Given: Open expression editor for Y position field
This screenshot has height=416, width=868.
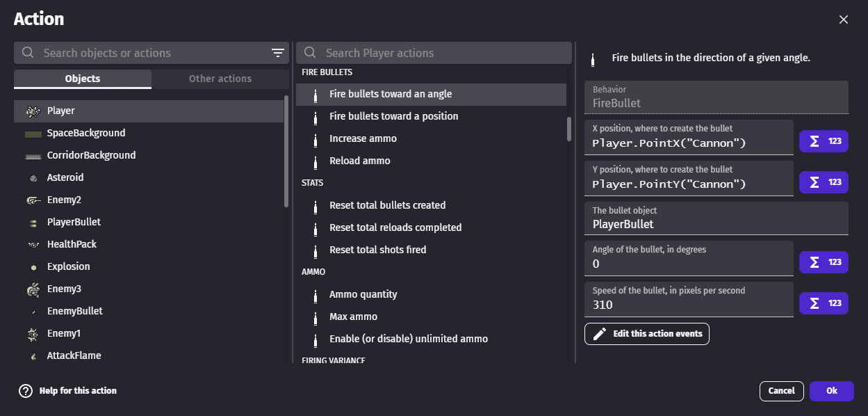Looking at the screenshot, I should [x=824, y=182].
